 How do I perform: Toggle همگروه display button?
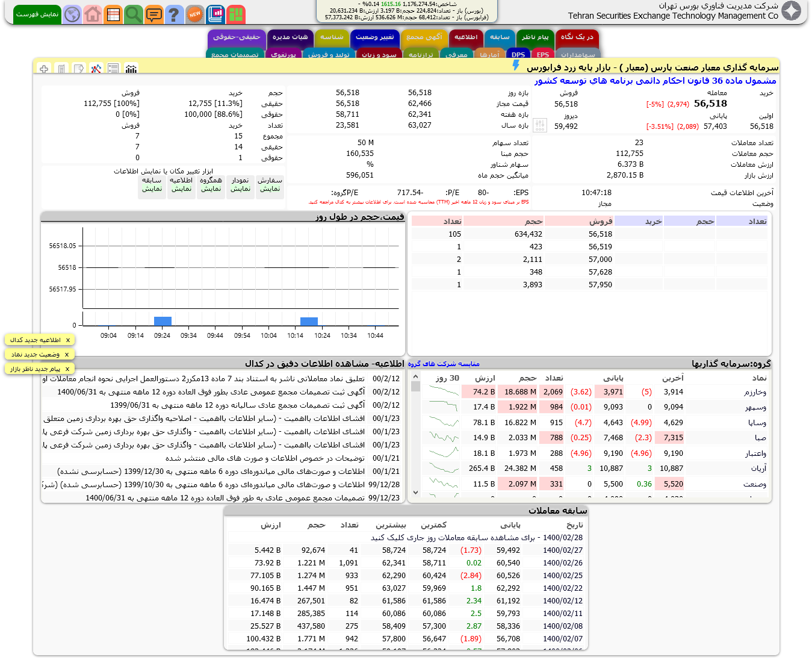(211, 187)
